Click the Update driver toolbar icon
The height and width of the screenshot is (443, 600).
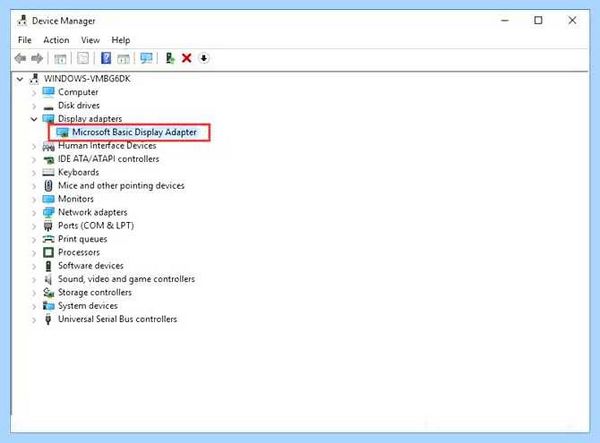(x=170, y=59)
